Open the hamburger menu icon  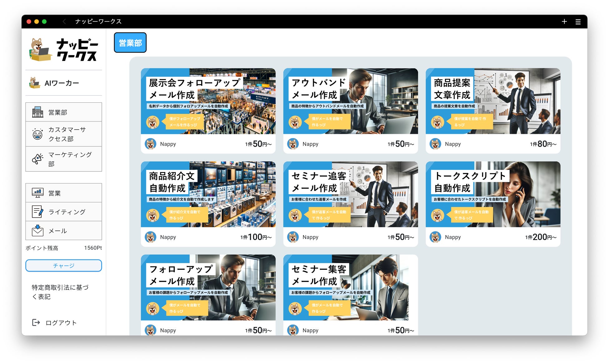578,22
